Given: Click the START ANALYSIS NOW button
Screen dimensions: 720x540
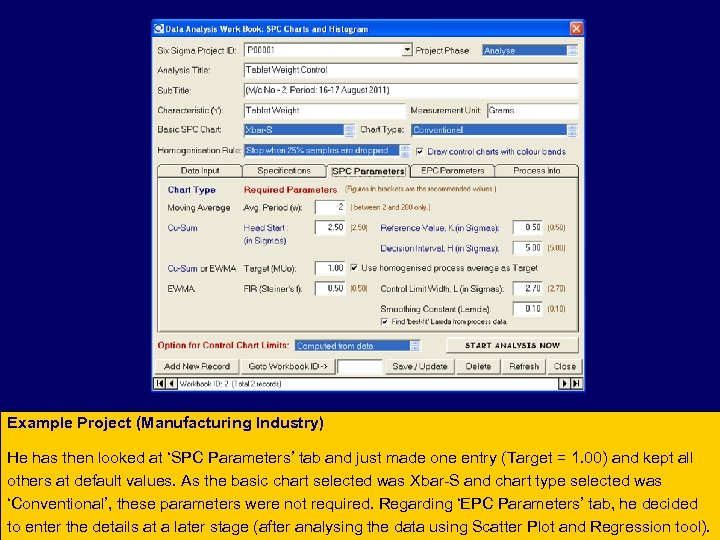Looking at the screenshot, I should click(512, 345).
